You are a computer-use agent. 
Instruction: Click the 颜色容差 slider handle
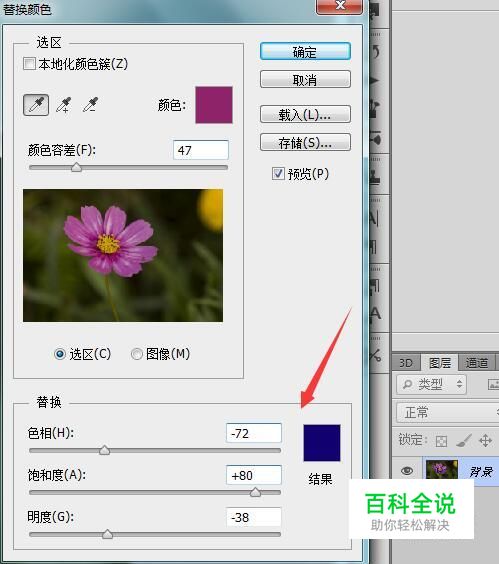coord(76,167)
